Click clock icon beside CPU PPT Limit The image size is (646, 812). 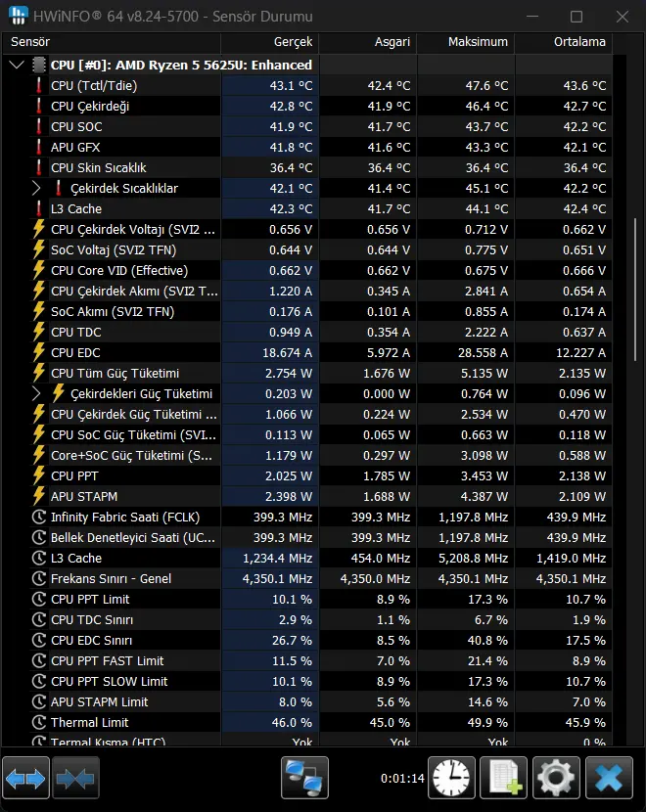pos(39,599)
